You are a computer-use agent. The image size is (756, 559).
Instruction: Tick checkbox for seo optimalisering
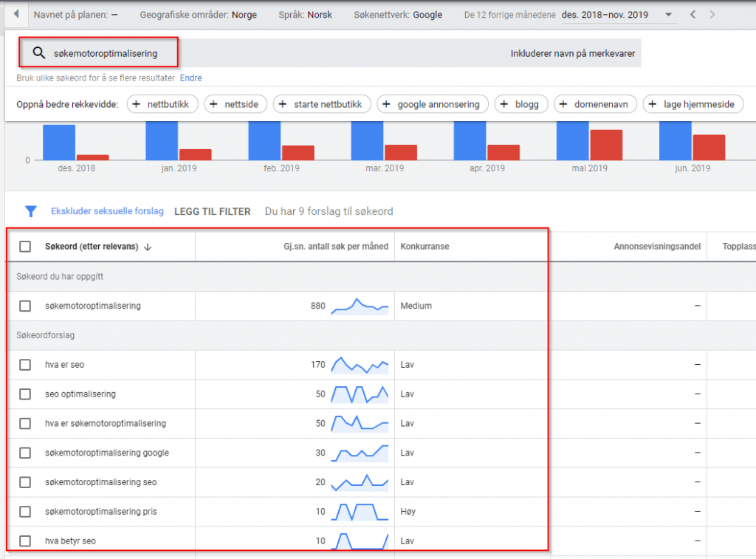pyautogui.click(x=25, y=394)
